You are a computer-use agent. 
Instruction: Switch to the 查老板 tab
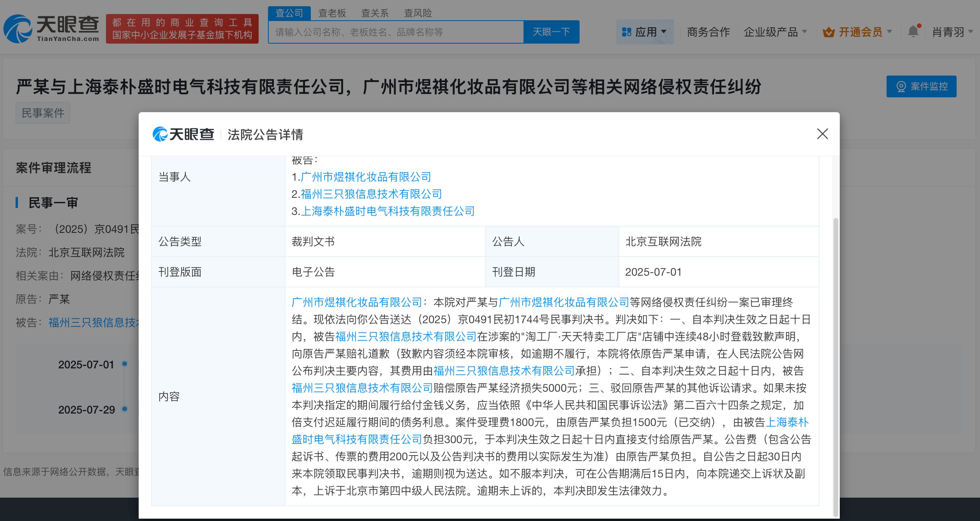click(331, 13)
